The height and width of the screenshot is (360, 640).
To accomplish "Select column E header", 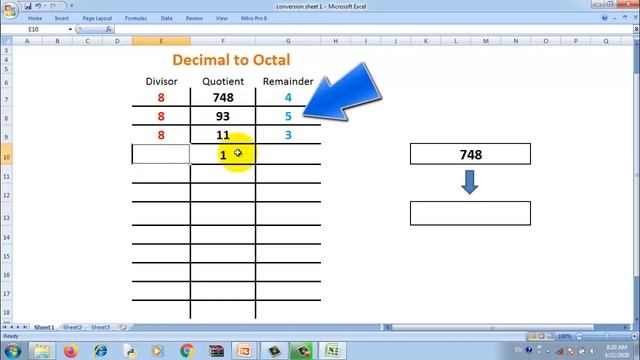I will click(161, 41).
